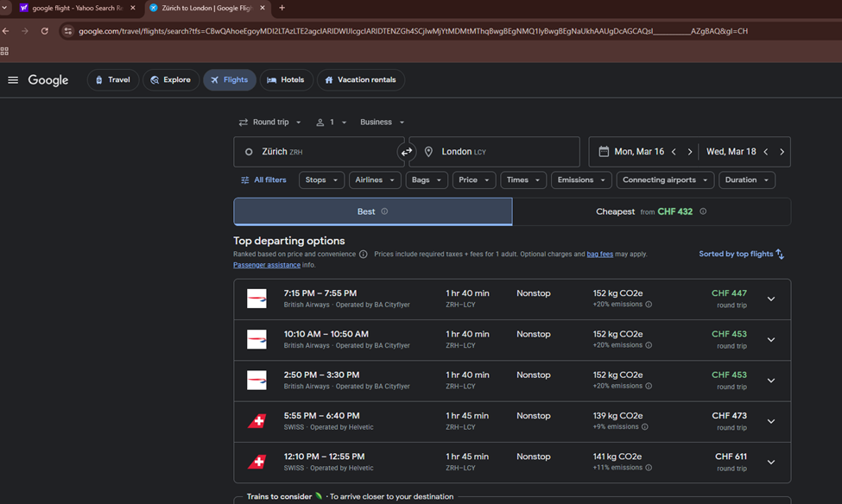
Task: Go to previous departure date
Action: [674, 152]
